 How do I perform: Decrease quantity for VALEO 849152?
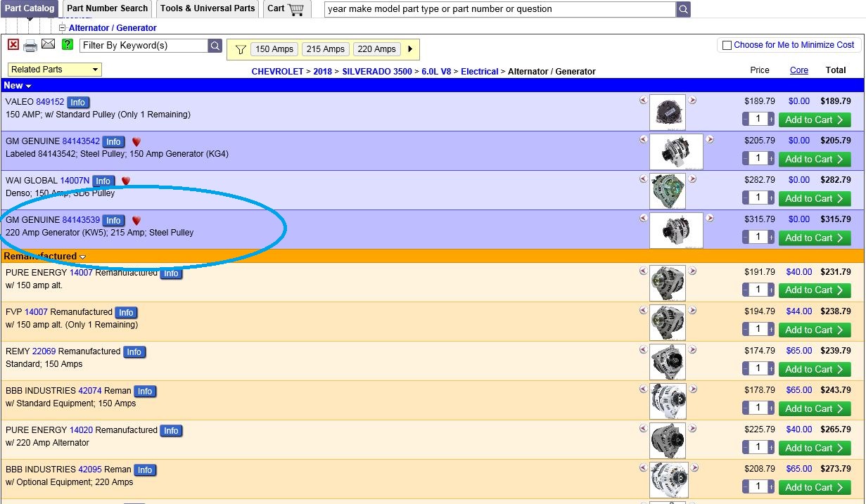746,119
